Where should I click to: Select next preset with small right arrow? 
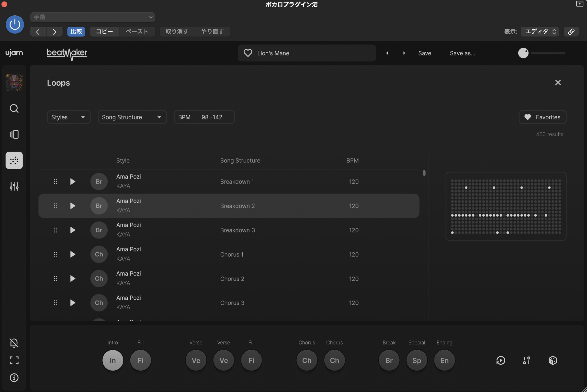(x=404, y=53)
